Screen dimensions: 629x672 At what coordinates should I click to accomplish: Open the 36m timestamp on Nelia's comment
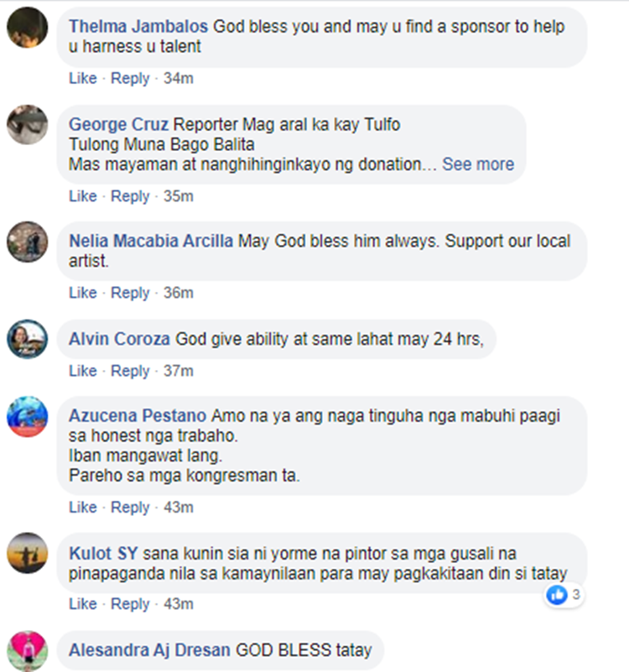pos(179,293)
